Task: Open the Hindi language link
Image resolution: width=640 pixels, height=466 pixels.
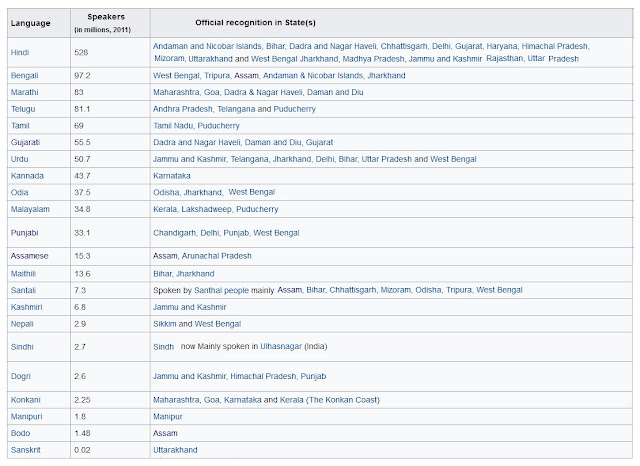Action: pyautogui.click(x=20, y=53)
